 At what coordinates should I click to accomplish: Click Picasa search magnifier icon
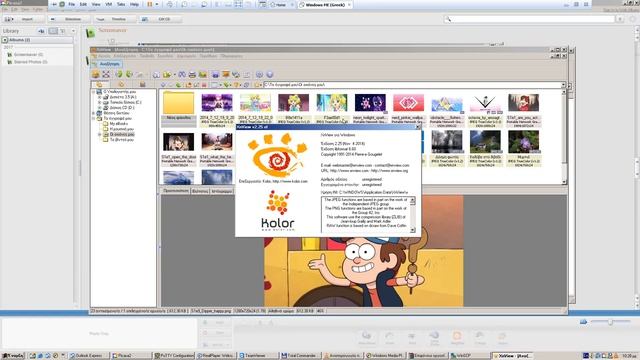tap(448, 19)
